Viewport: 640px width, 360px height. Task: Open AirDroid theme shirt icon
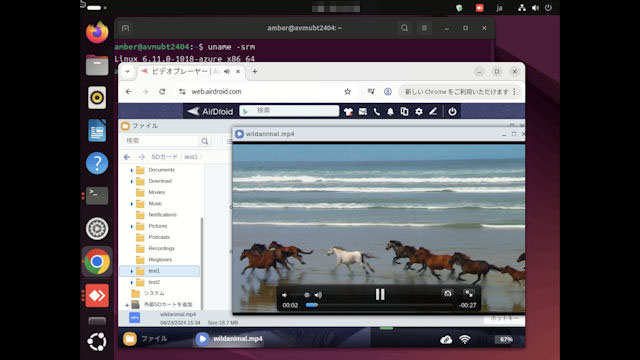click(348, 111)
